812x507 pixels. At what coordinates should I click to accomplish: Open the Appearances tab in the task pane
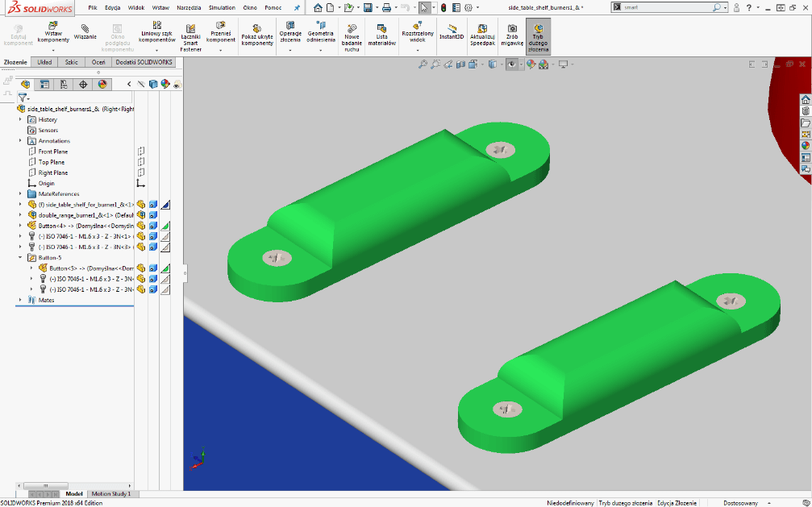805,146
